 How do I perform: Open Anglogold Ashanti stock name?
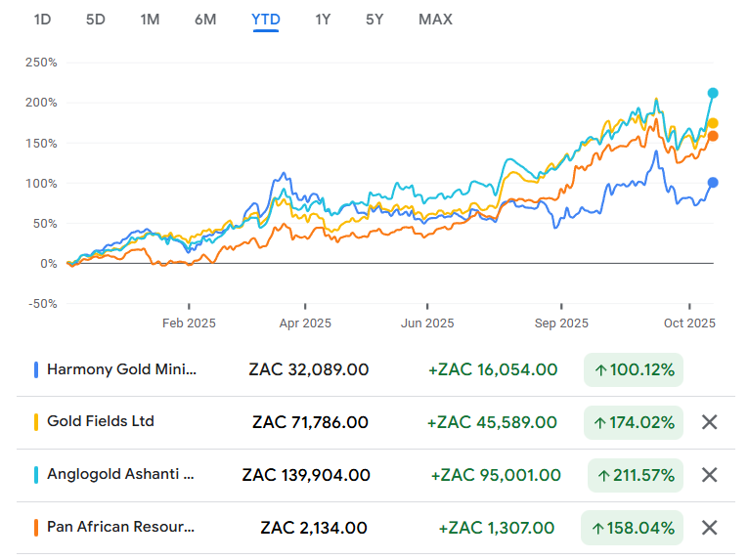[x=120, y=475]
